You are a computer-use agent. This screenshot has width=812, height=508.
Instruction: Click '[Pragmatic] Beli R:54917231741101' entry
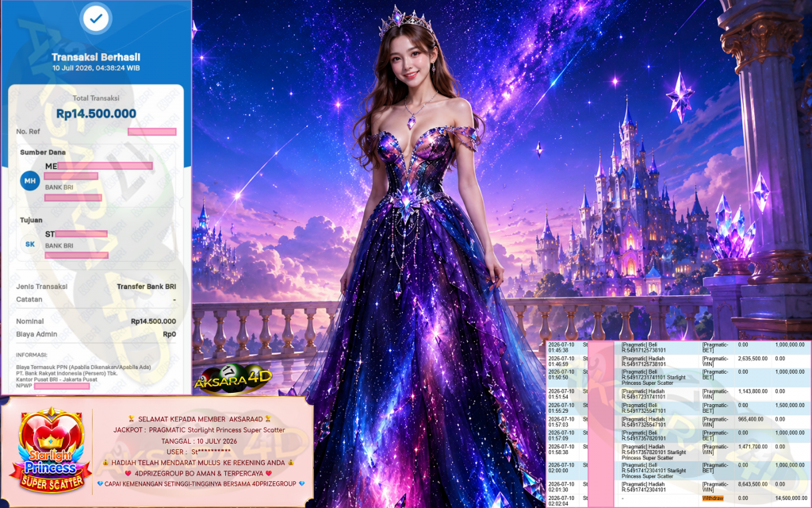653,377
